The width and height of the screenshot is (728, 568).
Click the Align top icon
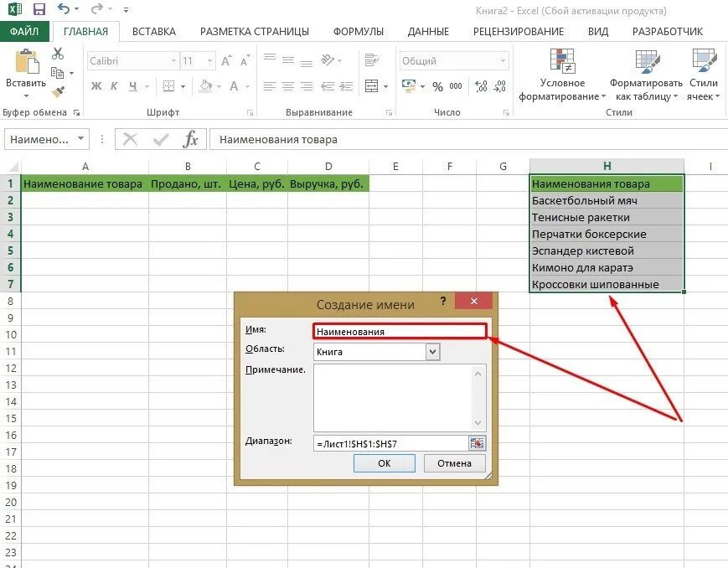270,59
